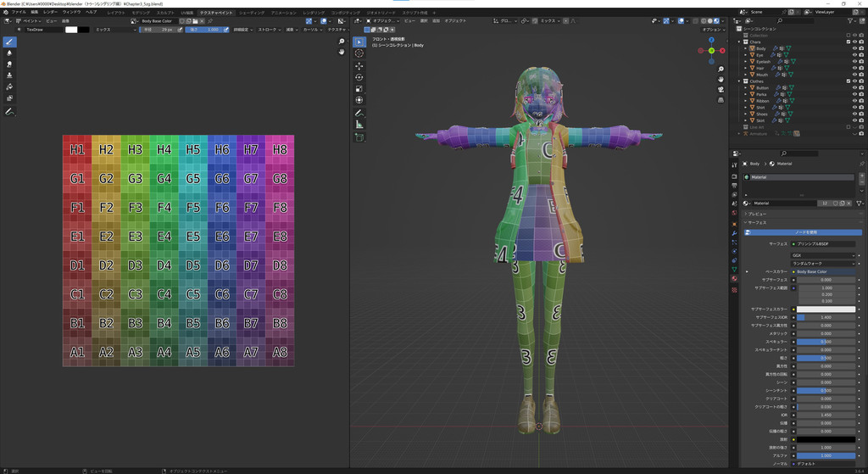Click the zoom magnifier in image editor
The width and height of the screenshot is (868, 474).
pyautogui.click(x=342, y=42)
